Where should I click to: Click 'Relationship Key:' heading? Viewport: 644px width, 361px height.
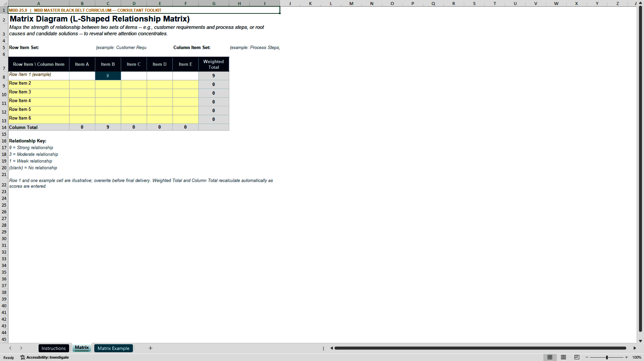coord(28,141)
